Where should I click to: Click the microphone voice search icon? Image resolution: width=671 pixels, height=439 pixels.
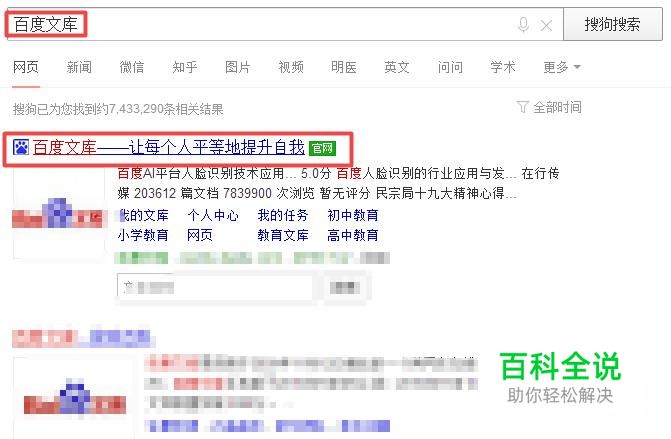tap(523, 24)
